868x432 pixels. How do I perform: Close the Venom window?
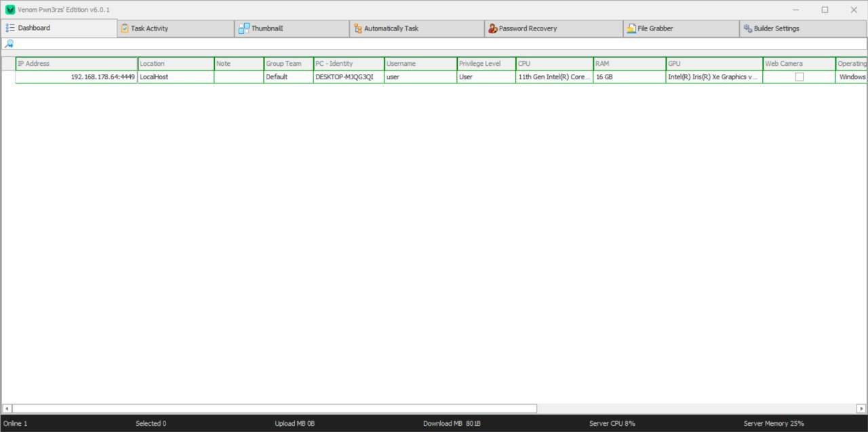pos(854,9)
